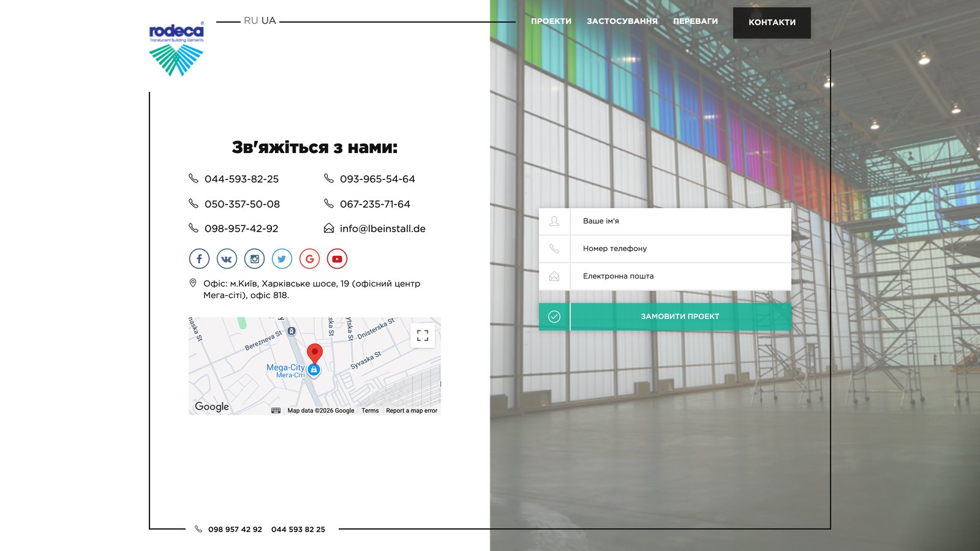980x551 pixels.
Task: Call the number 098-957-42-92
Action: (x=241, y=228)
